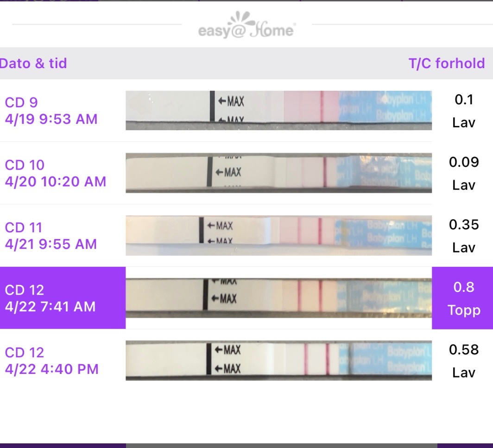Screen dimensions: 493x448
Task: Click the 0.1 ratio value
Action: click(463, 100)
